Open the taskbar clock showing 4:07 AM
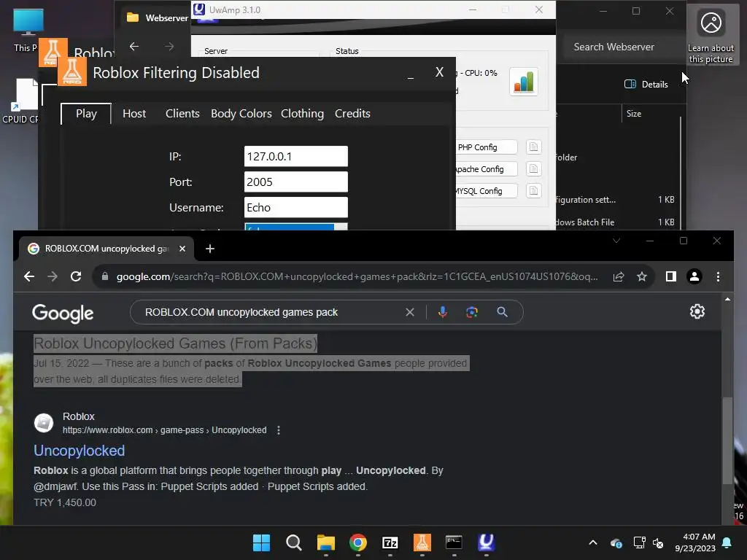747x560 pixels. pyautogui.click(x=695, y=542)
